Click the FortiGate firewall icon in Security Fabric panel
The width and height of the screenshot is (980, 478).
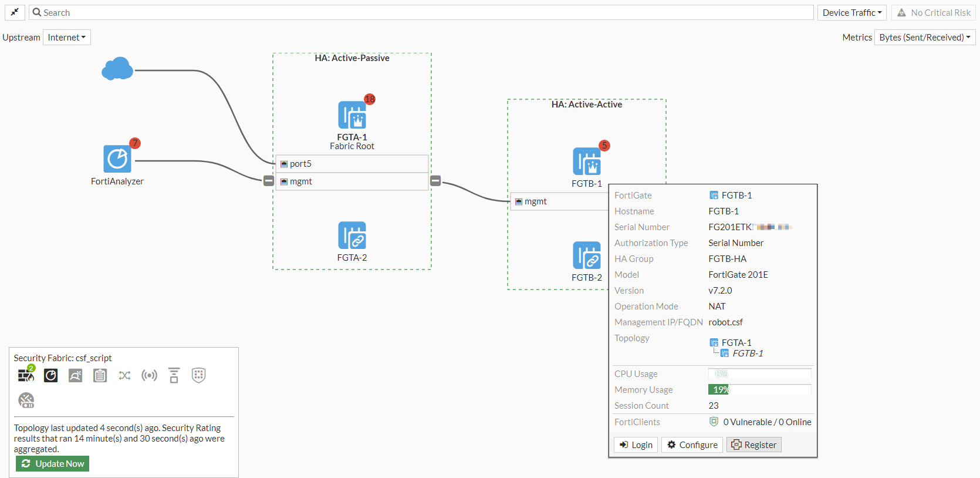(26, 375)
